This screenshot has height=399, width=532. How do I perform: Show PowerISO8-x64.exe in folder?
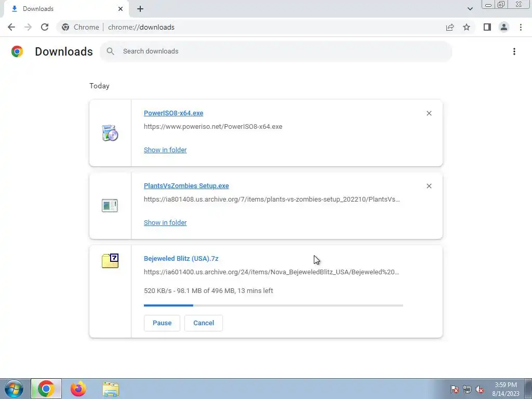[x=165, y=150]
